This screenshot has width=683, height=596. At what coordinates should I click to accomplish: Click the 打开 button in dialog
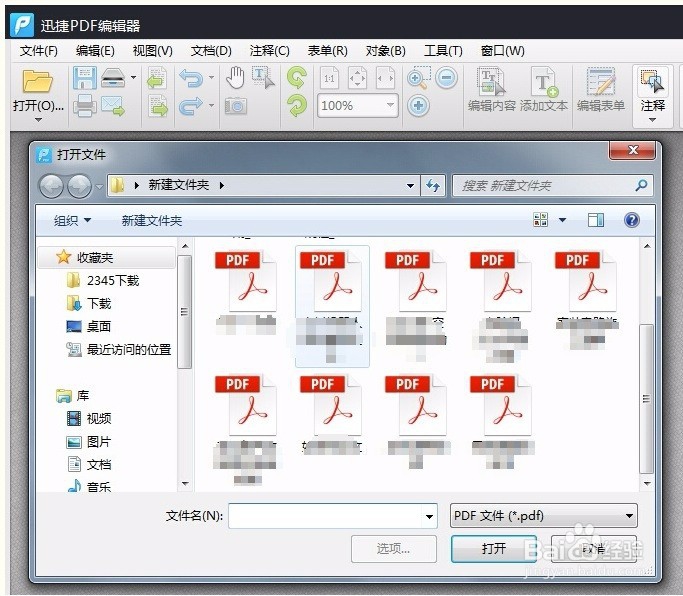point(494,549)
